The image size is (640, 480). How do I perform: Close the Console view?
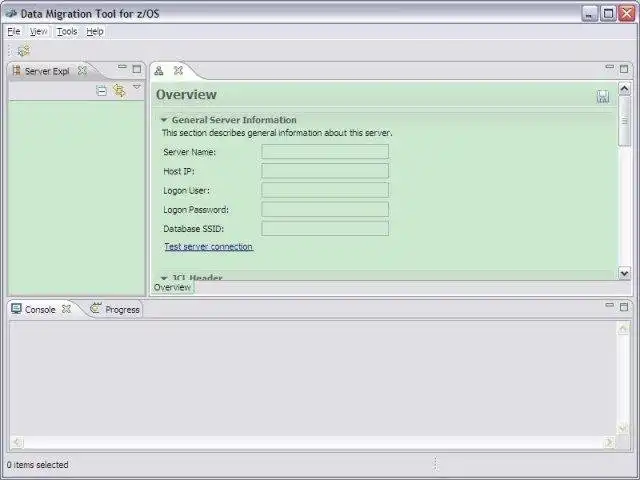tap(66, 309)
